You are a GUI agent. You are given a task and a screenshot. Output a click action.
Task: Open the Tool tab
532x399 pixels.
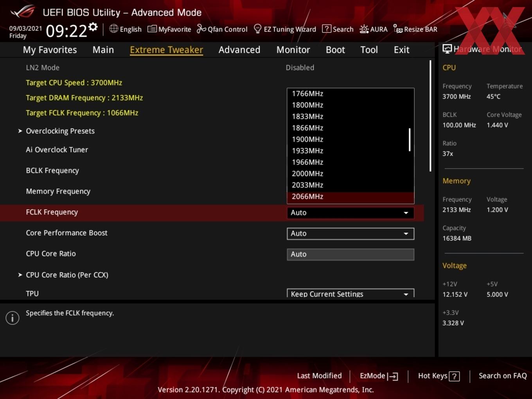pyautogui.click(x=369, y=50)
